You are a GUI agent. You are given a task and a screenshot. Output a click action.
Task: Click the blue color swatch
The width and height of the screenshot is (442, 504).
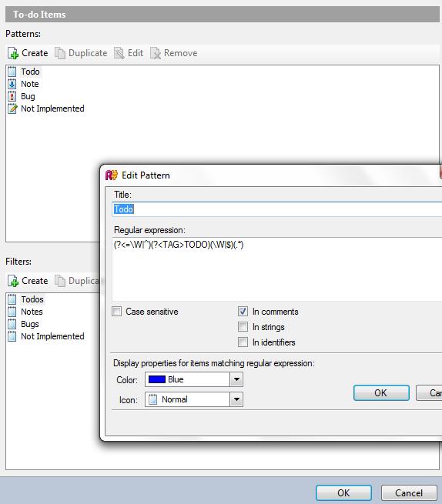[157, 379]
